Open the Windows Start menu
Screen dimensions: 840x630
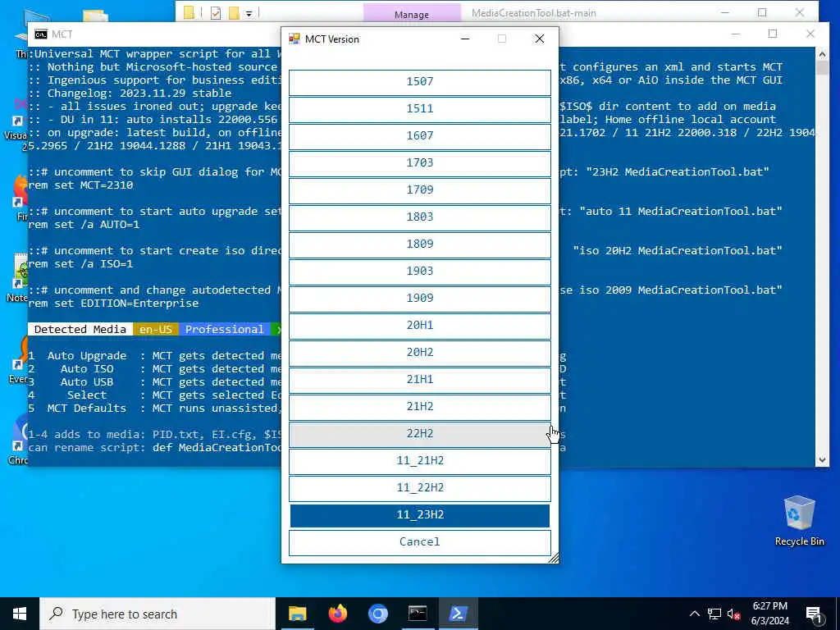tap(20, 614)
